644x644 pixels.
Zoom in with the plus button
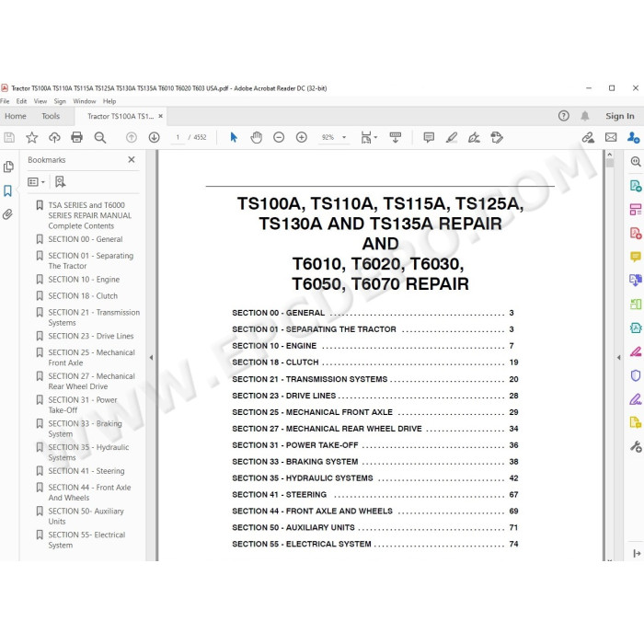click(302, 137)
